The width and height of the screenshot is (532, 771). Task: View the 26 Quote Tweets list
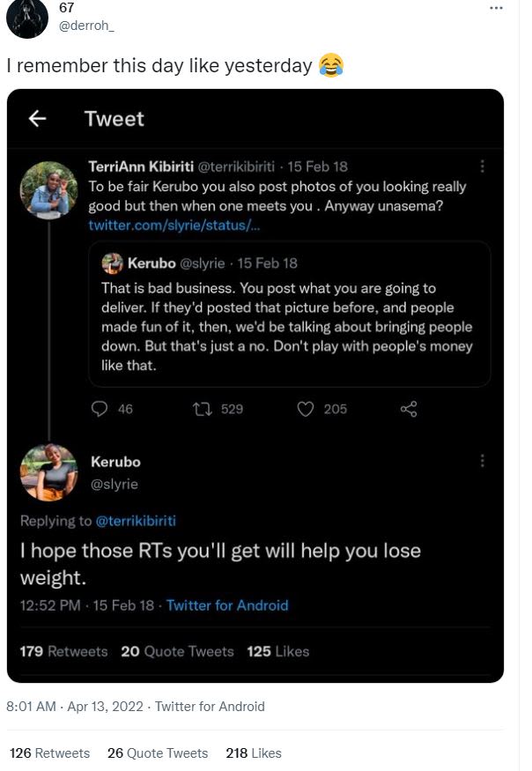click(158, 753)
